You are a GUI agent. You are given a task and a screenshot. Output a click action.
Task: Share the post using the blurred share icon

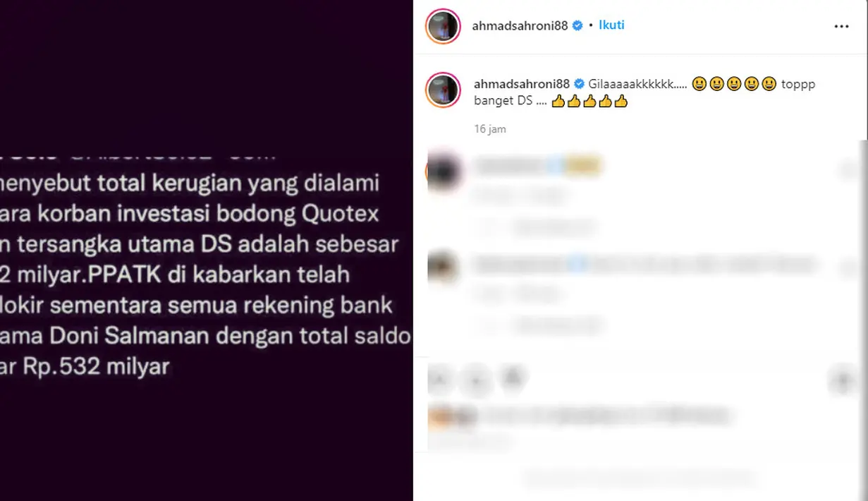point(513,379)
